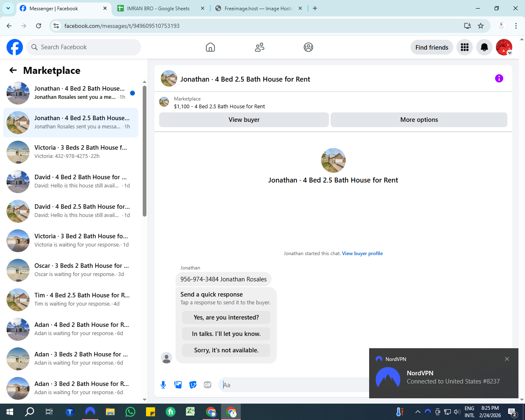Open the Groups icon in top navigation
Screen dimensions: 525x420
308,47
